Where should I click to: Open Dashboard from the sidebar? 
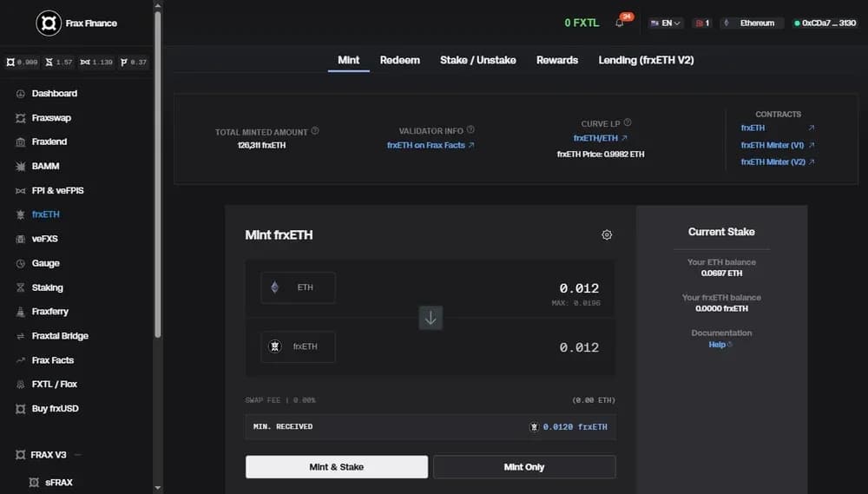pyautogui.click(x=54, y=93)
